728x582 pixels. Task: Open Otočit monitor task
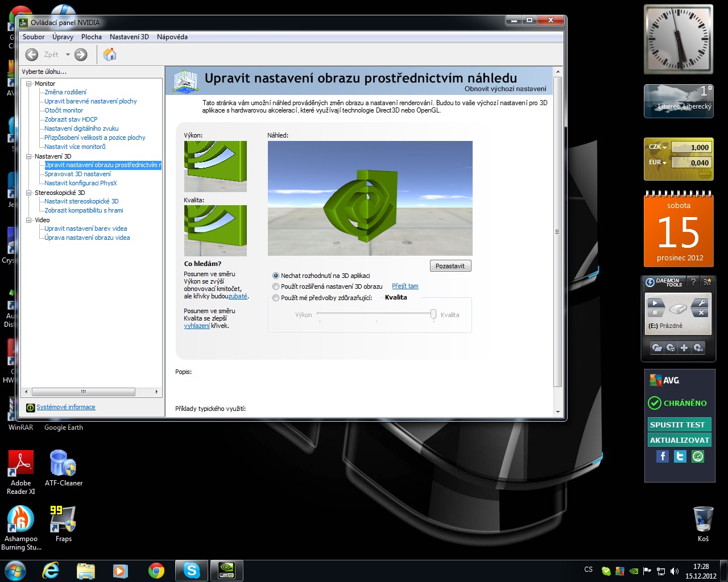64,110
